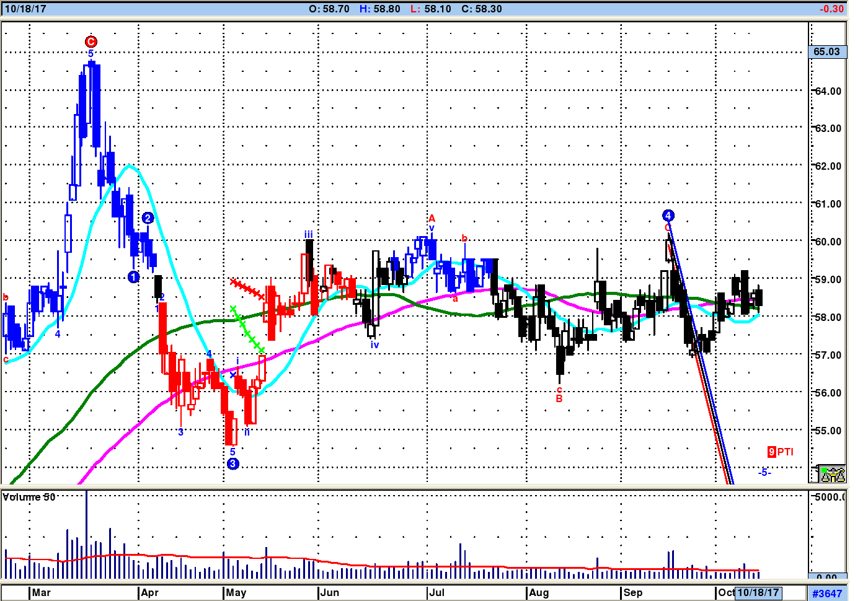Select the red circled C wave marker
Viewport: 868px width, 601px height.
click(x=91, y=42)
